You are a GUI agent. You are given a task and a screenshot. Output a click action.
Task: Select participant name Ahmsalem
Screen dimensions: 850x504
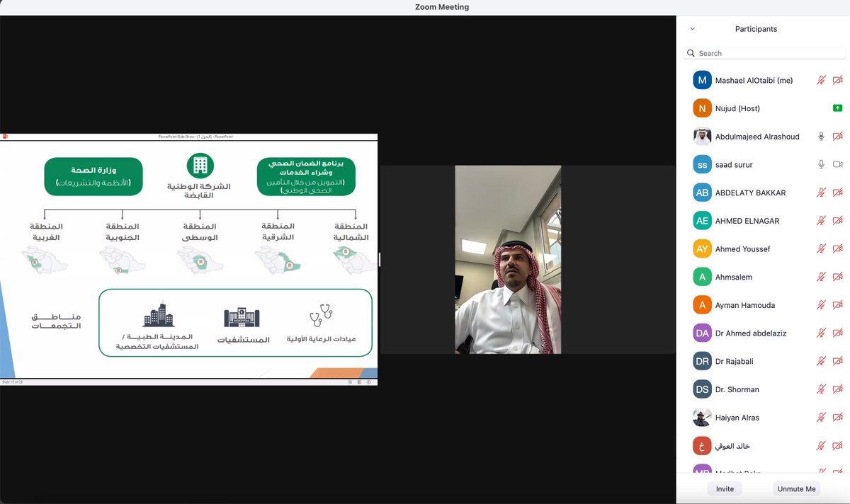(x=734, y=277)
